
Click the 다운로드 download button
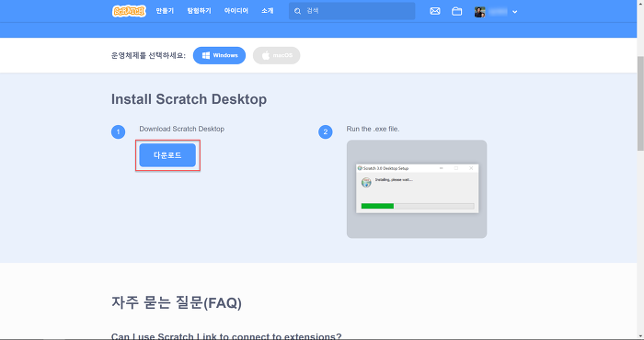[167, 155]
